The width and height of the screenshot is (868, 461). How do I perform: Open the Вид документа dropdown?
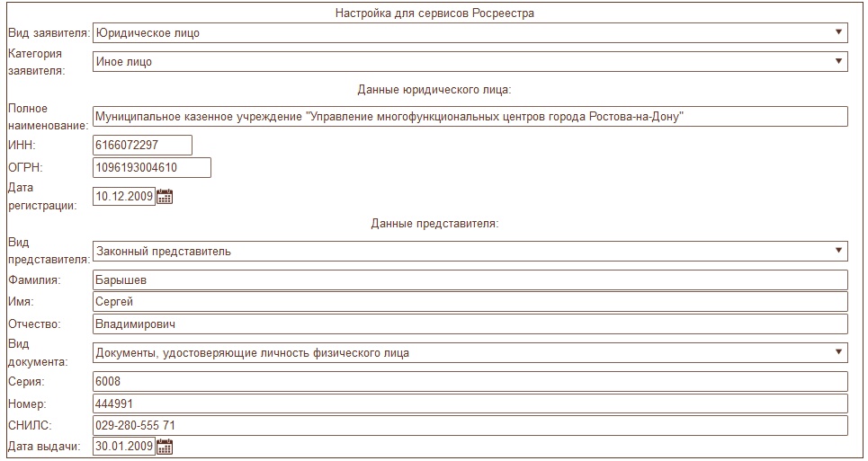pos(470,353)
